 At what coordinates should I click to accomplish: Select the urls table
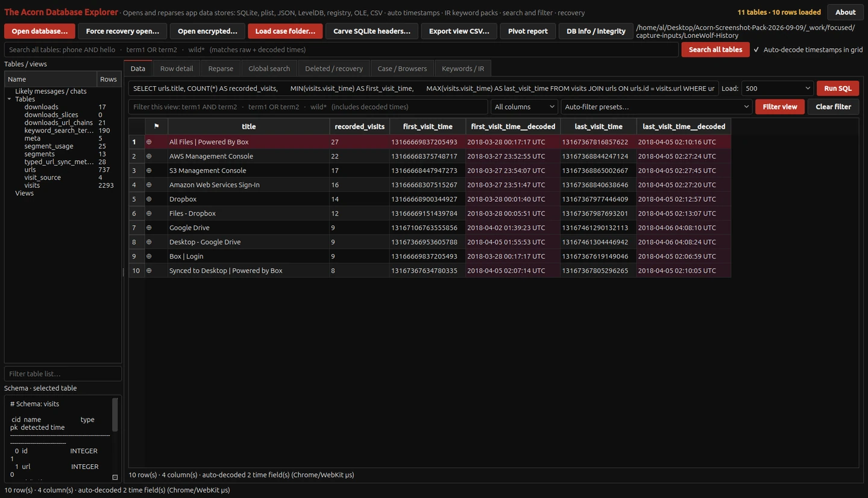click(30, 170)
